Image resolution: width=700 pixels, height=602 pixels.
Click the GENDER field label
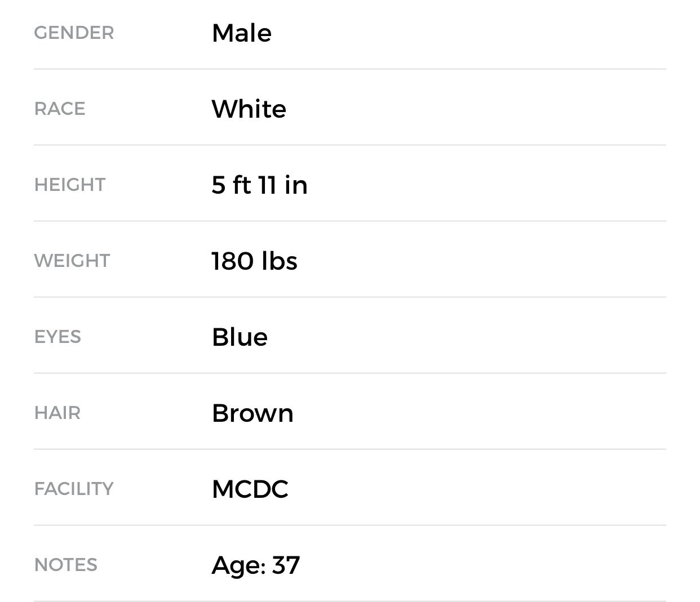coord(74,33)
